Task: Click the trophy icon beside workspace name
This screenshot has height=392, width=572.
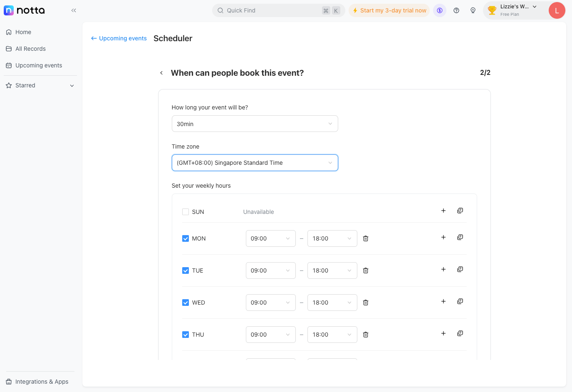Action: (492, 10)
